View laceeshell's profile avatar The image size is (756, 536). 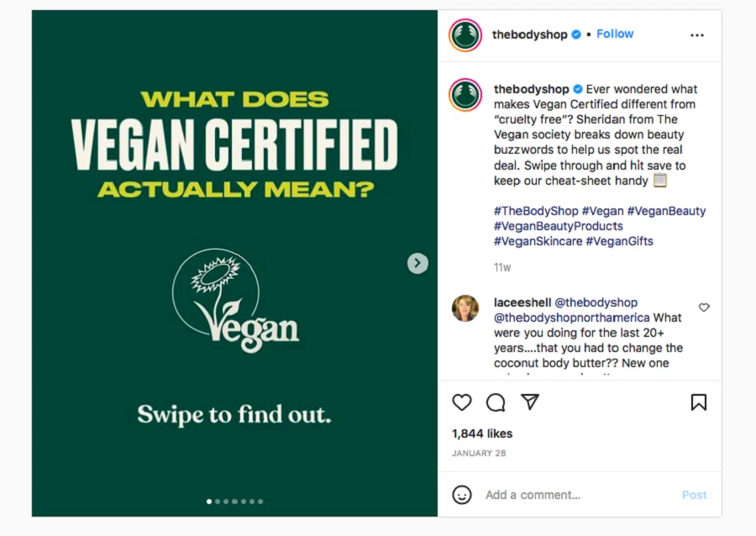[465, 308]
